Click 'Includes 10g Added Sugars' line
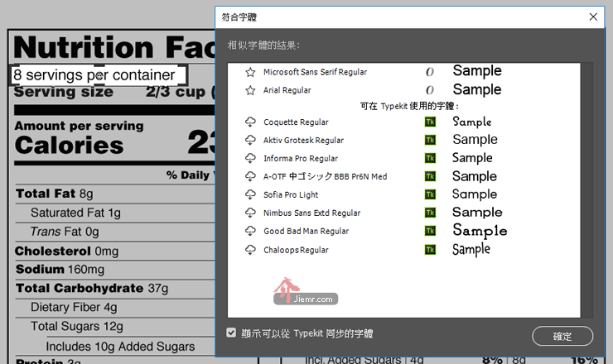Screen dimensions: 613x364 point(120,347)
